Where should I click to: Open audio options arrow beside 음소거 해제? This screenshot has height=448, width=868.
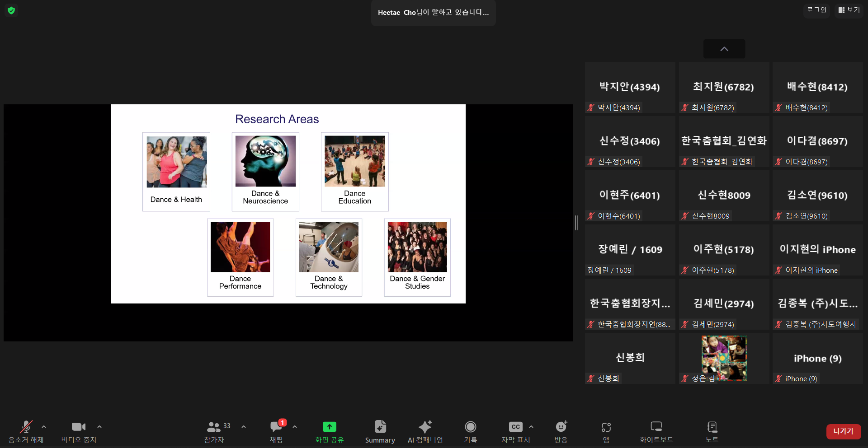[x=44, y=426]
